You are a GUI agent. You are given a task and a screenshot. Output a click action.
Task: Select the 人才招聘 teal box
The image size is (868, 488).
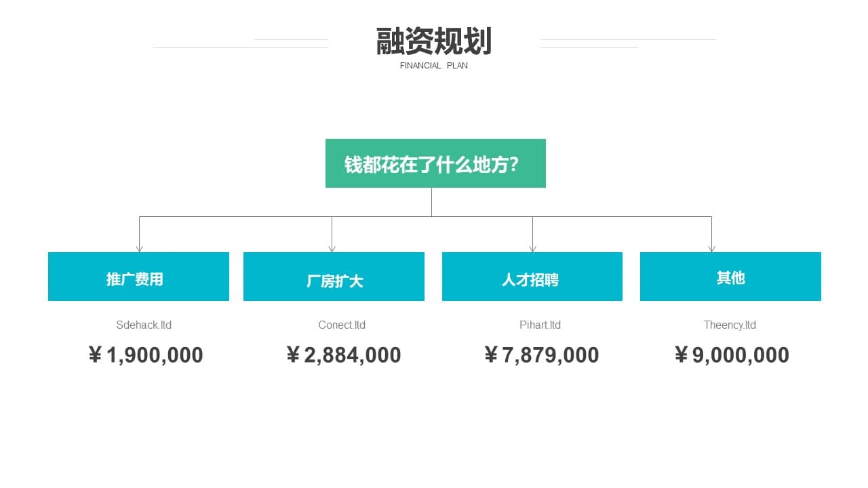[532, 277]
